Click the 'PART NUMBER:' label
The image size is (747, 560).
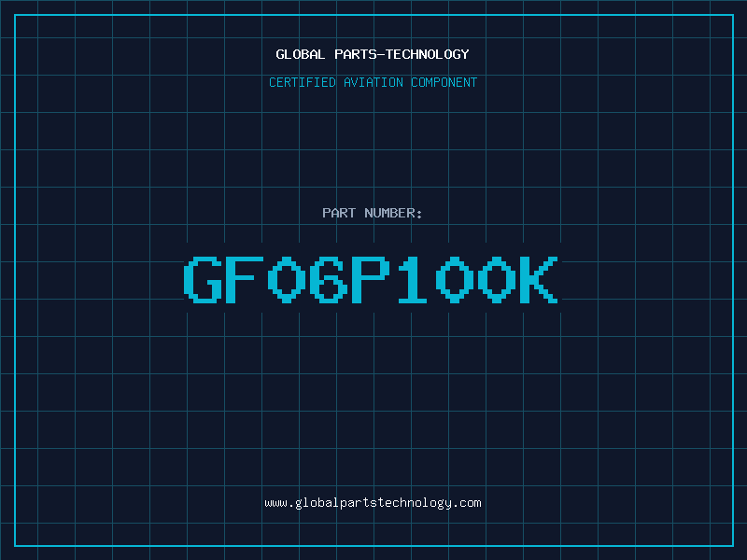(373, 213)
